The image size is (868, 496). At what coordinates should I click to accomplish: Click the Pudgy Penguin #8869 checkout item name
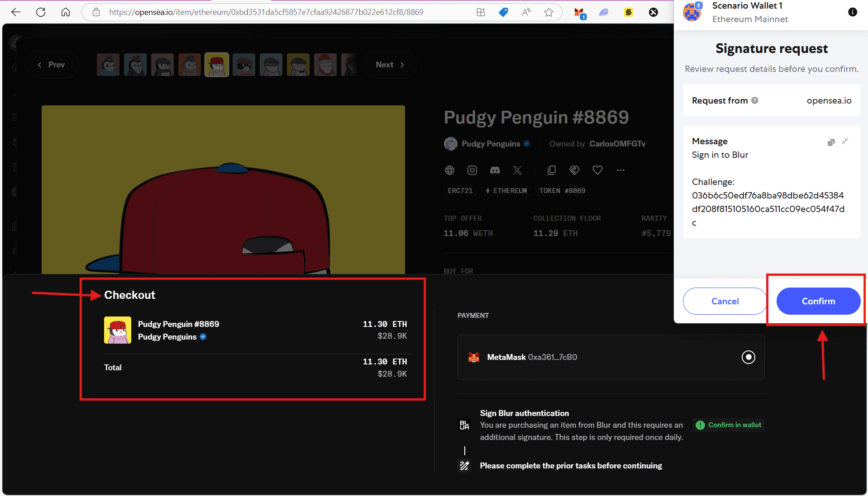178,324
